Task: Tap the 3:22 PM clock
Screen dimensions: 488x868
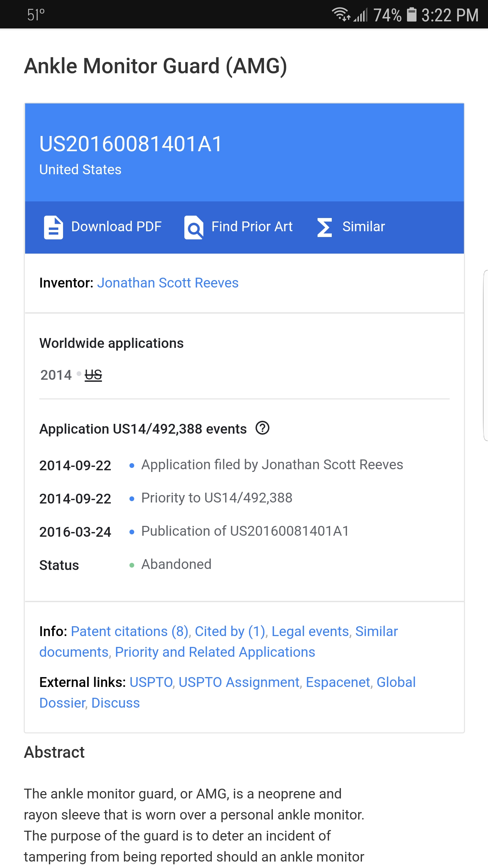Action: 450,15
